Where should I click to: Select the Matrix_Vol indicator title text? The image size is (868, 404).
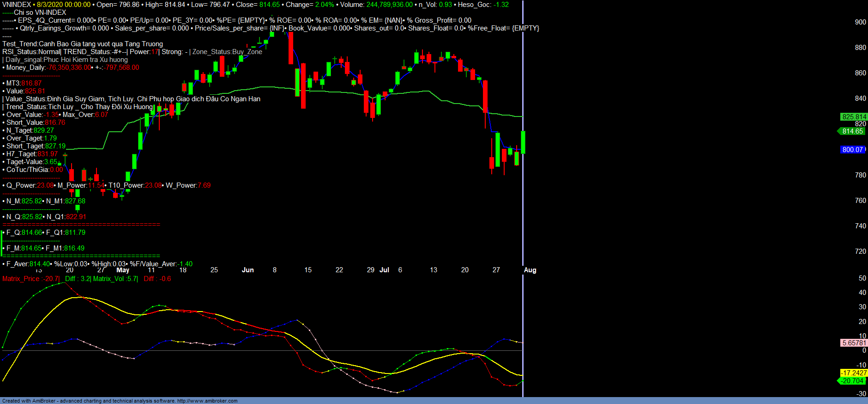109,279
